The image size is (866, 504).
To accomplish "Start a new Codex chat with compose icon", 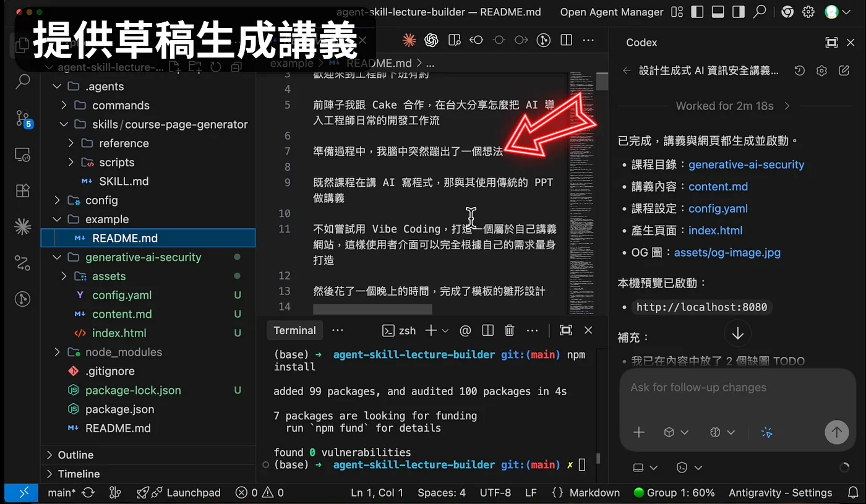I will (x=844, y=70).
